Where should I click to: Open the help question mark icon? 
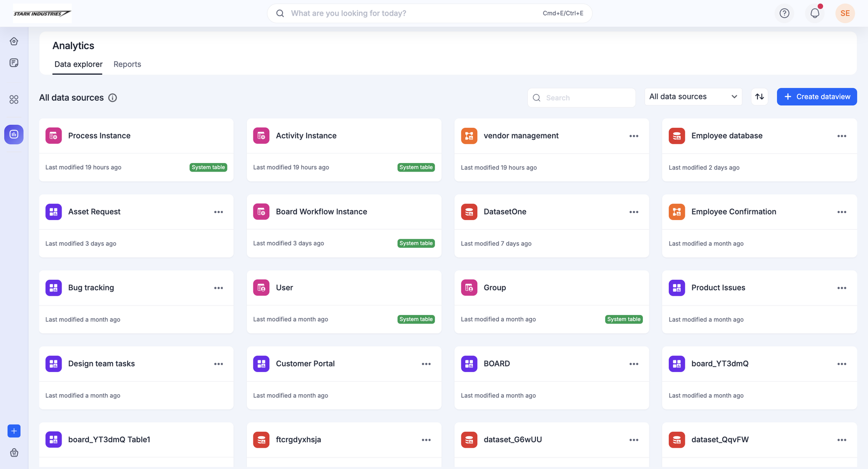point(784,14)
